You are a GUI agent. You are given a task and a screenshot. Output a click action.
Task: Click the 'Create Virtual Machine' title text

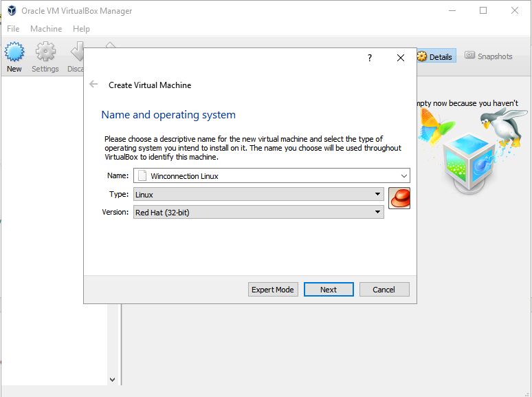coord(150,85)
